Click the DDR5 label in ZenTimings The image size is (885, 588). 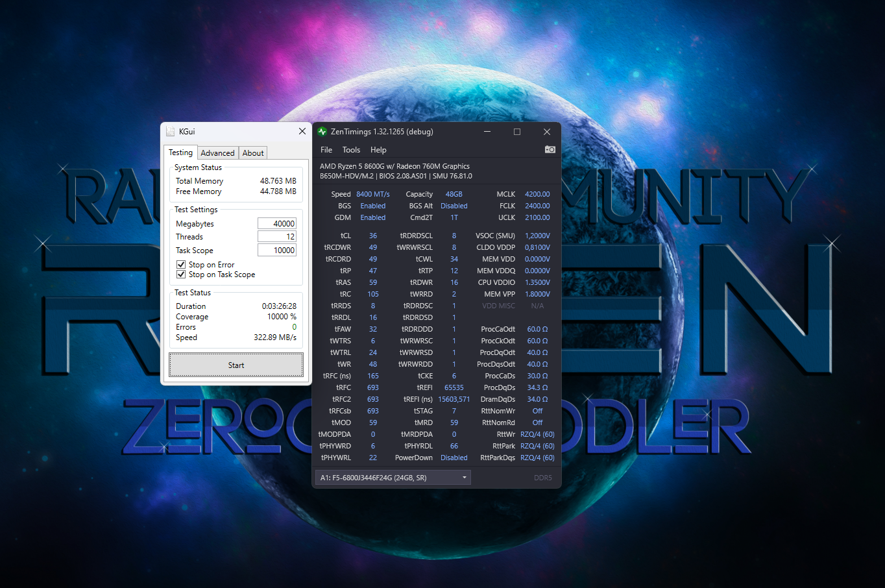[x=543, y=478]
